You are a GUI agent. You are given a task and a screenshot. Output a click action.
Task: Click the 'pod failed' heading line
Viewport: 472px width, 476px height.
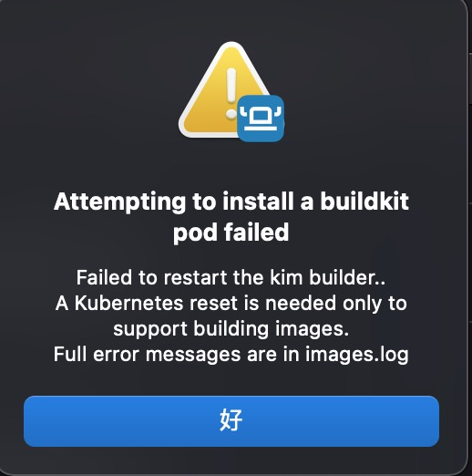(231, 233)
